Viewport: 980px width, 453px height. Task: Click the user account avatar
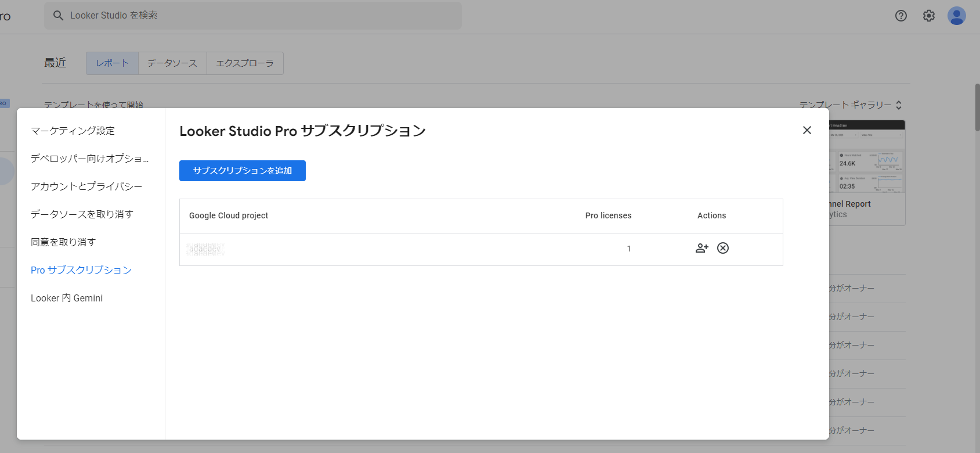coord(956,16)
